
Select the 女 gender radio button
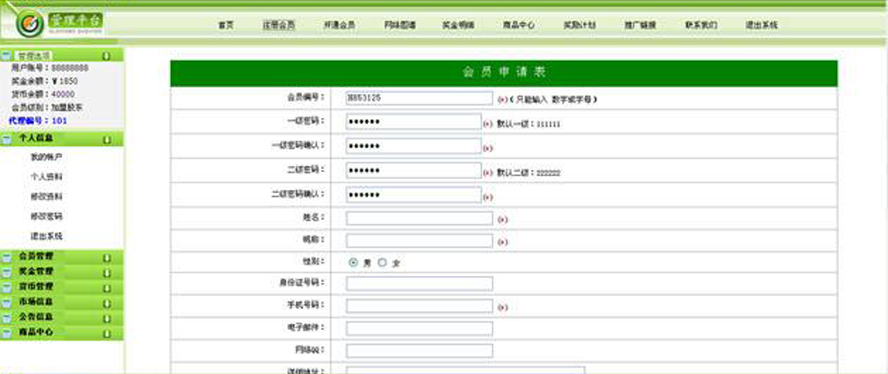pos(382,262)
